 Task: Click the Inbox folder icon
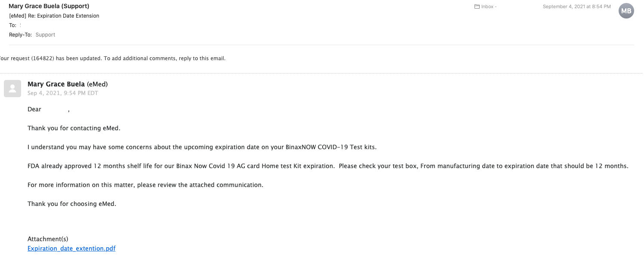(477, 7)
